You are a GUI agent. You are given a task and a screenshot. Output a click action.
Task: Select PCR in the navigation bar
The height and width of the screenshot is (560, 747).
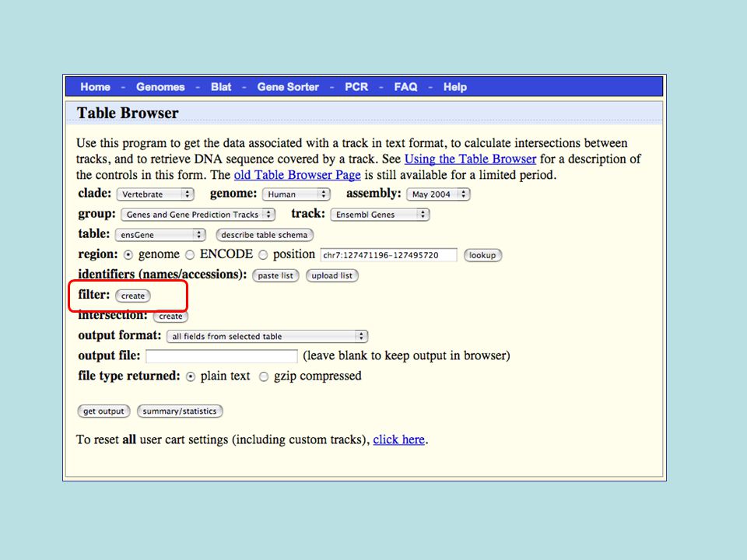pyautogui.click(x=356, y=86)
